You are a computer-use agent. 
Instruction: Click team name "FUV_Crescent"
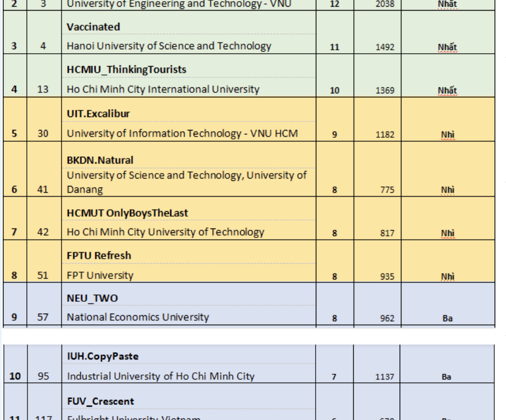pos(100,402)
